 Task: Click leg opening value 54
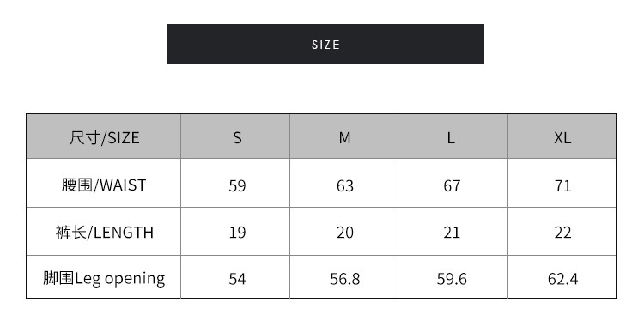pos(237,279)
